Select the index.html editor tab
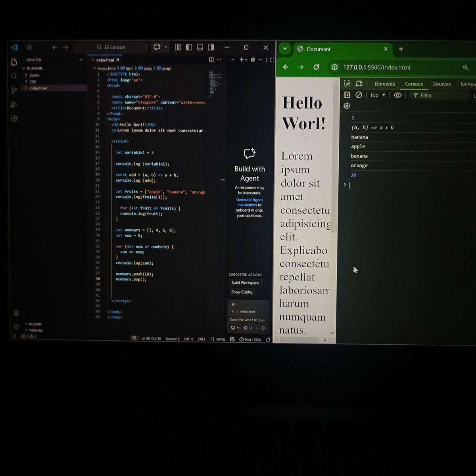476x476 pixels. coord(105,60)
